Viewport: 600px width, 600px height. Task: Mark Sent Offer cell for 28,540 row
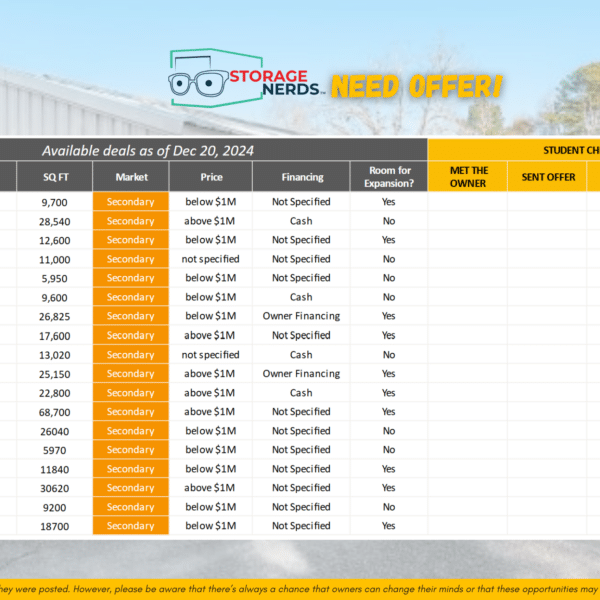coord(546,221)
